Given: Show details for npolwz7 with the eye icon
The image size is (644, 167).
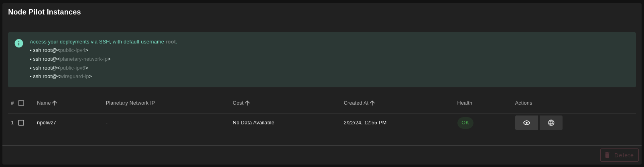Looking at the screenshot, I should click(526, 123).
